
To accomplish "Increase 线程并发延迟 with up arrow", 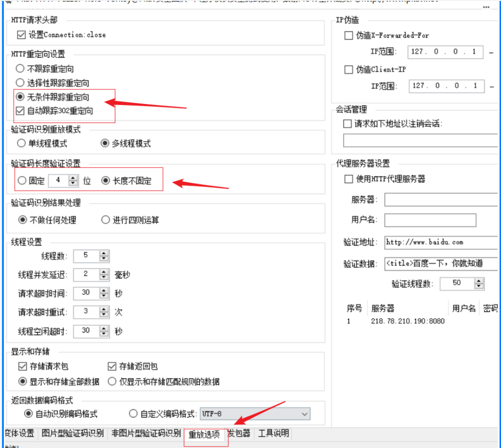I will click(x=104, y=272).
